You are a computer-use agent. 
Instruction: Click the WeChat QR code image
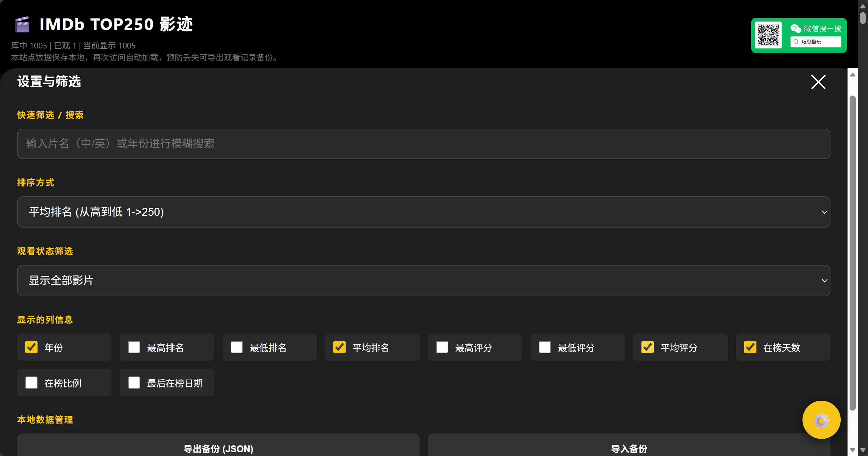[768, 35]
